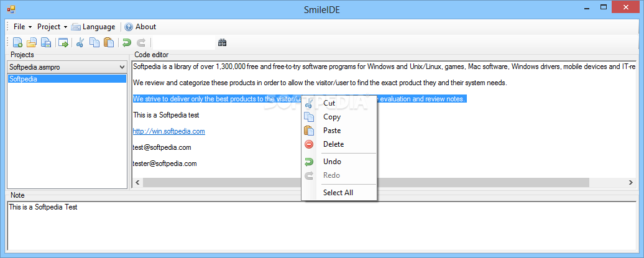Viewport: 644px width, 258px height.
Task: Click the run/export window toolbar icon
Action: point(63,42)
